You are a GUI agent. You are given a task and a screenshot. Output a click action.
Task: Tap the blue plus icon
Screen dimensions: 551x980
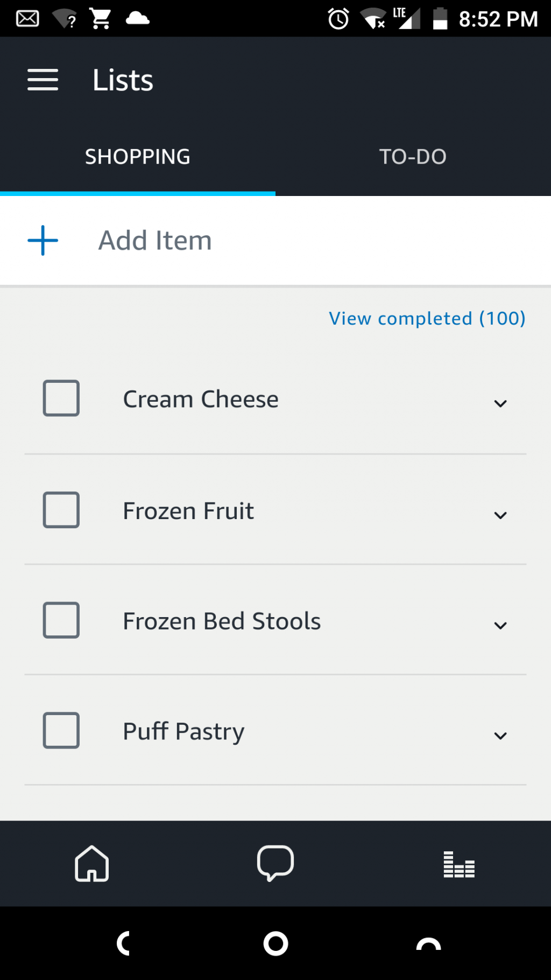pos(43,240)
